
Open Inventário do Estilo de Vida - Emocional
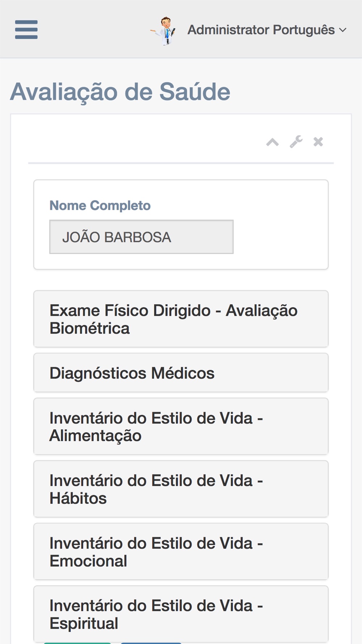point(181,552)
